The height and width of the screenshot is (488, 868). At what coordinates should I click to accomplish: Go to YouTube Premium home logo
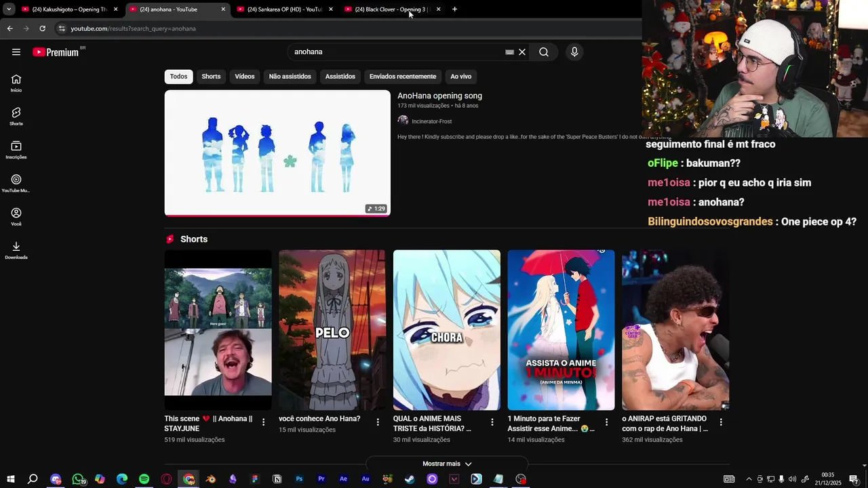pos(56,52)
